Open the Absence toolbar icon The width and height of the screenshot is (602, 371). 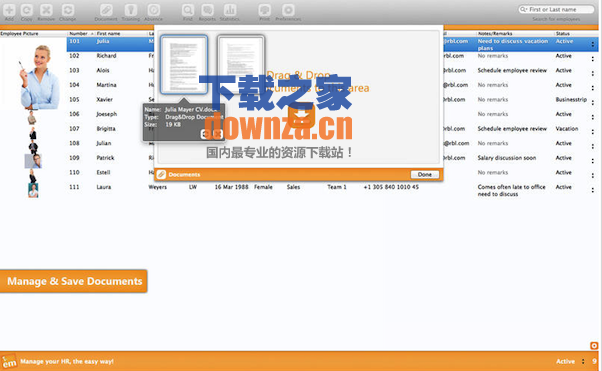154,10
